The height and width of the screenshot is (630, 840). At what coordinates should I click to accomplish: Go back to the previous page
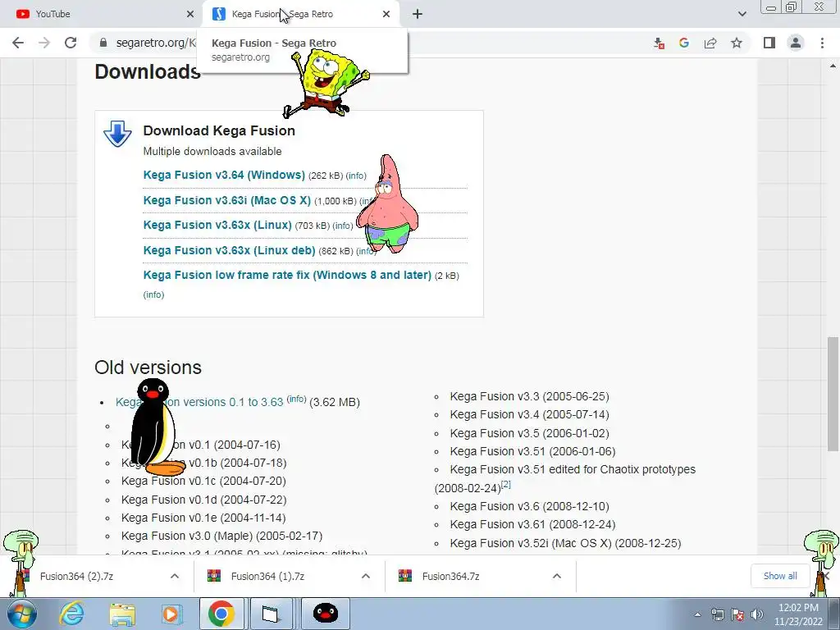(18, 43)
